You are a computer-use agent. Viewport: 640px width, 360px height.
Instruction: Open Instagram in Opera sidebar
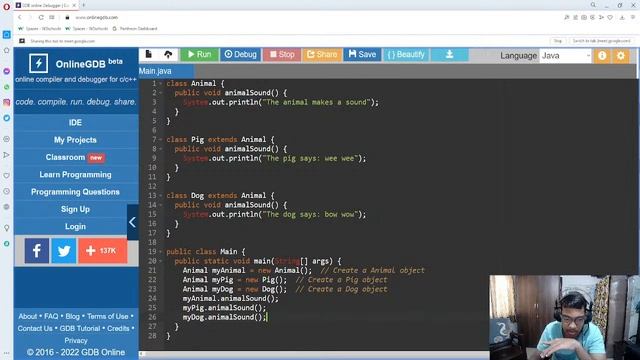[x=7, y=102]
